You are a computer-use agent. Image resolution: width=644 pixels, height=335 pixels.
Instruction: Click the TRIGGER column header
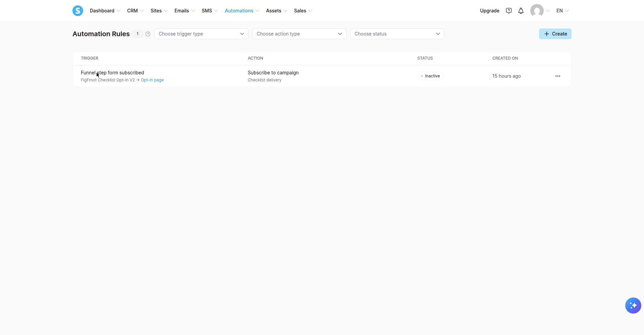pyautogui.click(x=90, y=58)
